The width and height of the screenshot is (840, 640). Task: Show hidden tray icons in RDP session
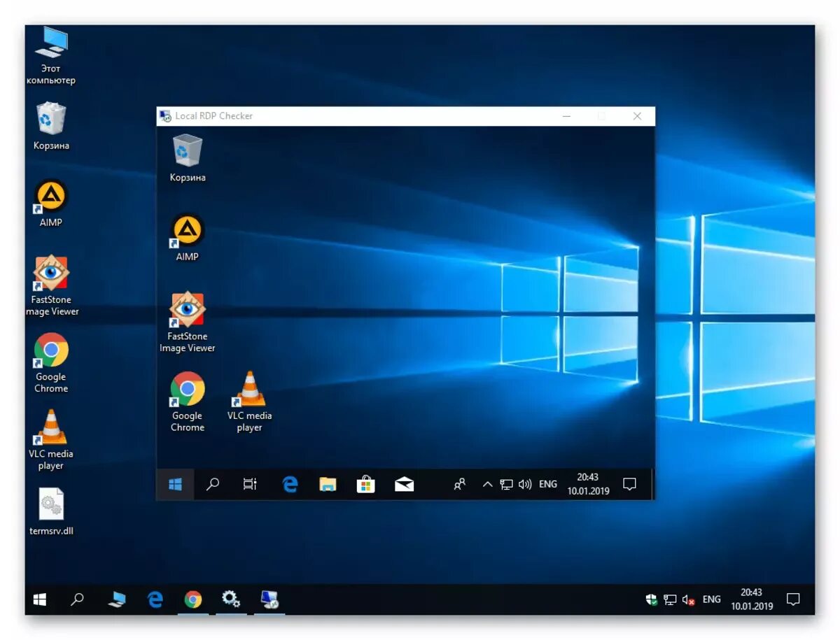(x=488, y=484)
